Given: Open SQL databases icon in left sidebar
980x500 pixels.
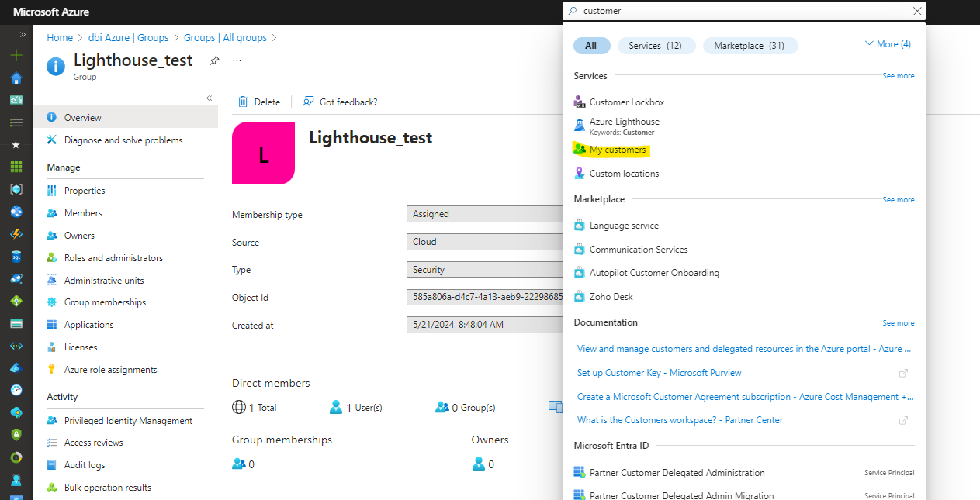Looking at the screenshot, I should [x=16, y=256].
